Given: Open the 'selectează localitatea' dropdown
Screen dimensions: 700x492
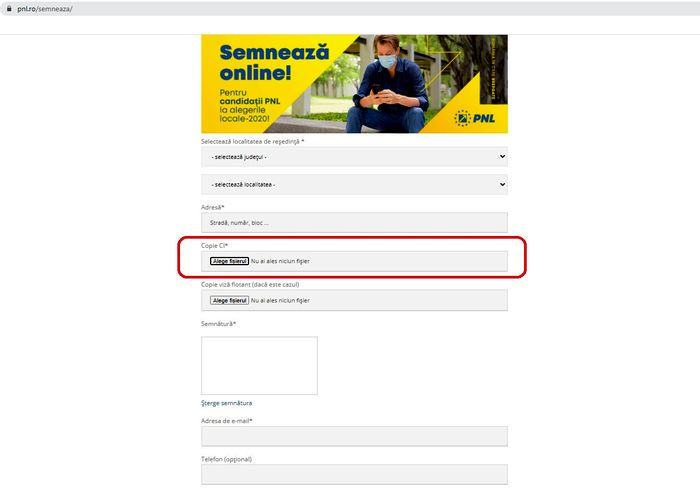Looking at the screenshot, I should coord(354,184).
